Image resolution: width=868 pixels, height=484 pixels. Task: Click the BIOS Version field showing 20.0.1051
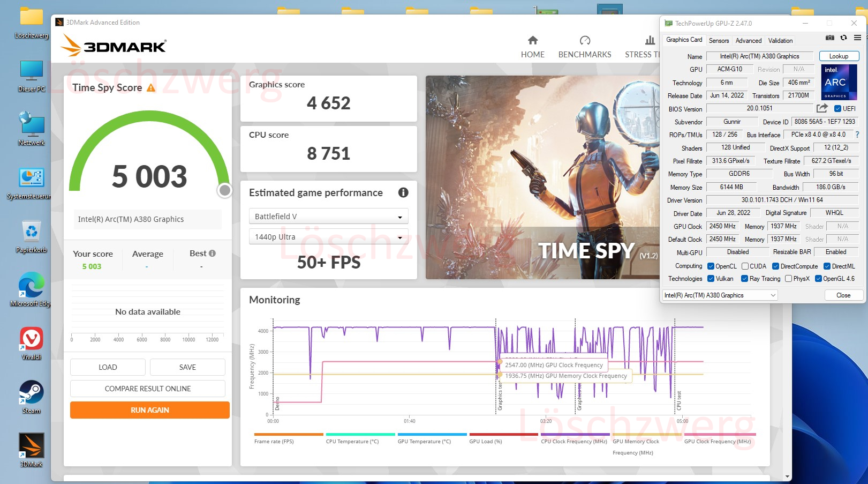click(x=759, y=108)
